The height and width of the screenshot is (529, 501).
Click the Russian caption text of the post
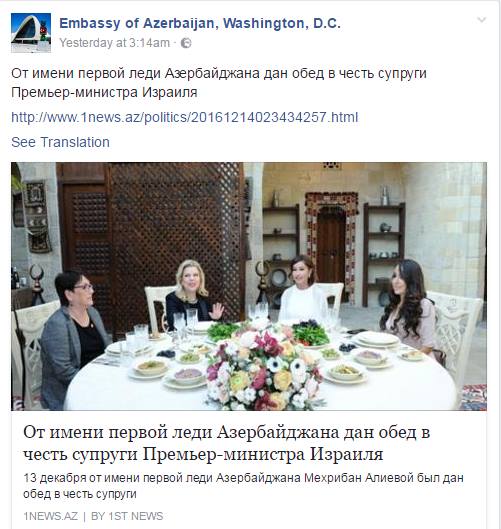coord(219,83)
